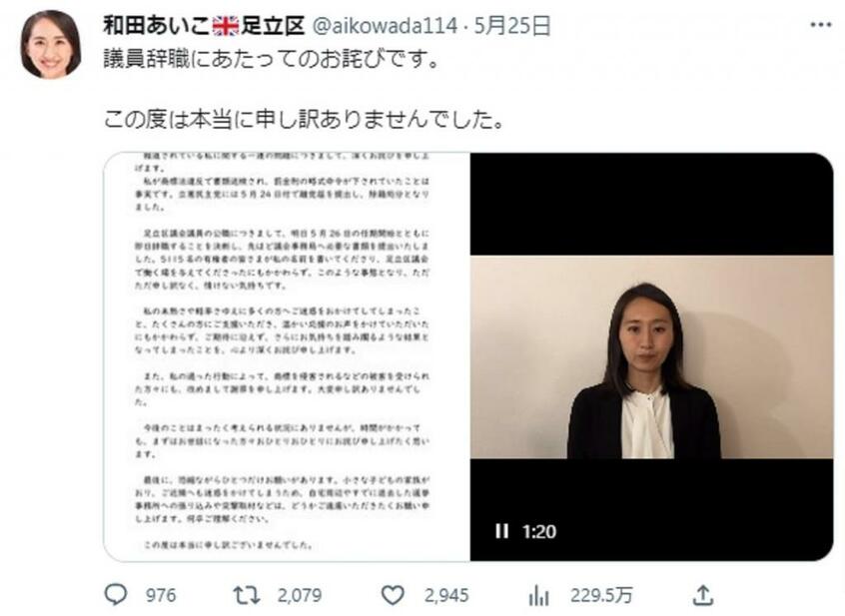Click the 1:20 video timestamp
The image size is (845, 616).
pos(539,531)
